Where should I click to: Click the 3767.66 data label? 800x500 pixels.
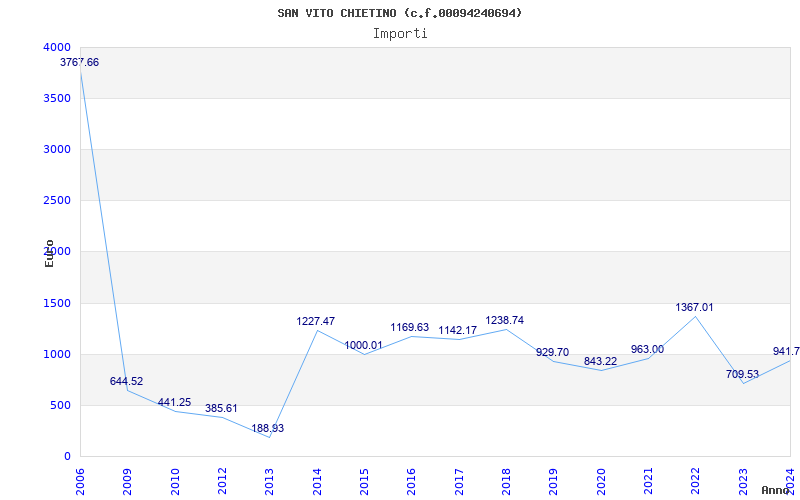point(80,62)
